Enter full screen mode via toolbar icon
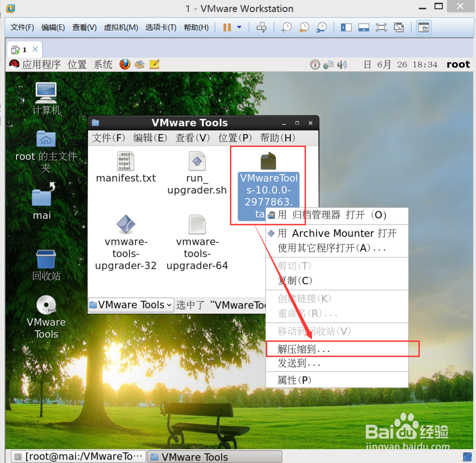The width and height of the screenshot is (476, 463). coord(381,28)
